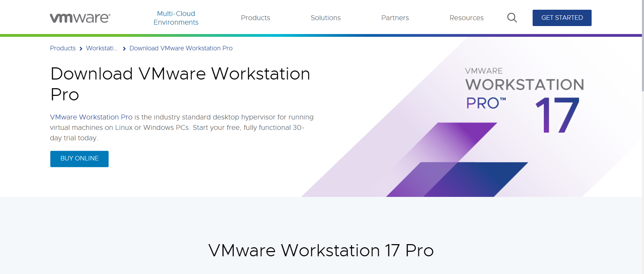
Task: Click the VMware Workstation 17 Pro heading
Action: click(x=321, y=250)
